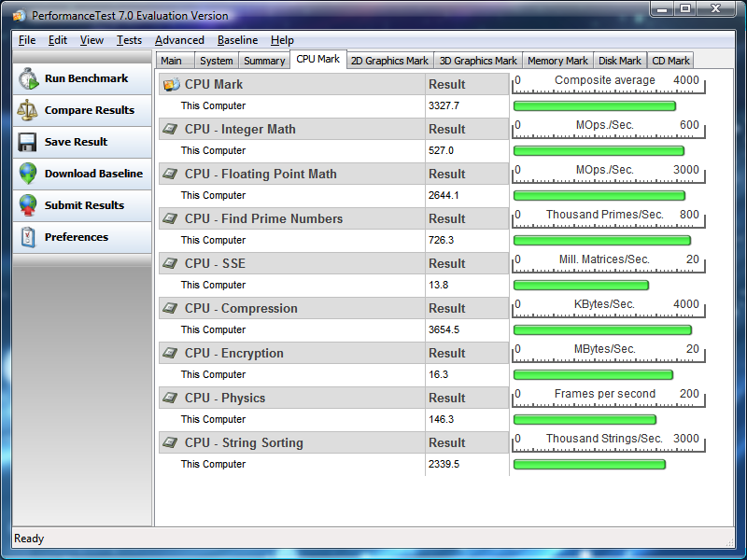
Task: Click the chip icon beside CPU - String Sorting
Action: click(x=170, y=442)
